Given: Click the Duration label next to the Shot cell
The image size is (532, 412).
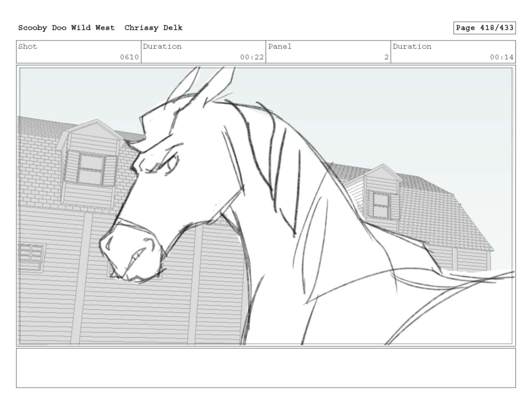Looking at the screenshot, I should click(x=162, y=46).
